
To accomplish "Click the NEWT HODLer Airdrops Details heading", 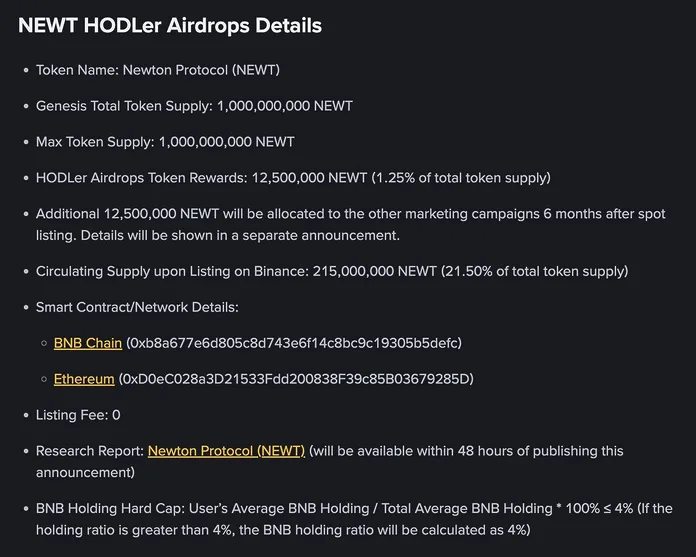I will [x=170, y=25].
